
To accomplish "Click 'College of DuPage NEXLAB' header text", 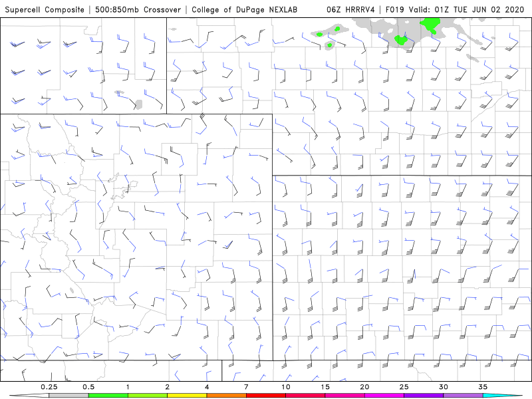I will [244, 9].
